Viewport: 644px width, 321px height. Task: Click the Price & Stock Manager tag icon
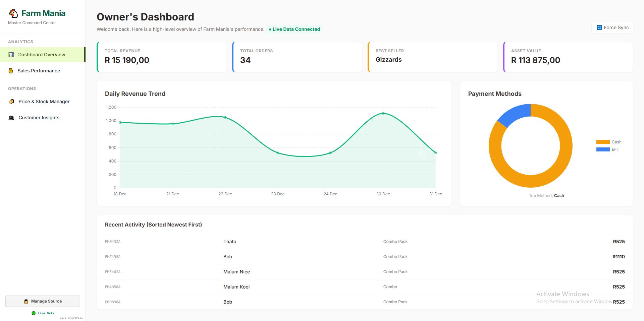click(11, 101)
